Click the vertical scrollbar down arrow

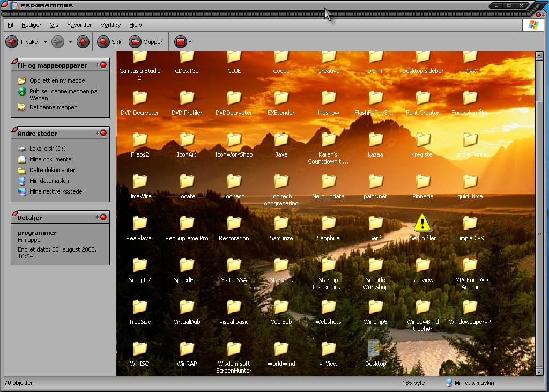click(x=539, y=371)
